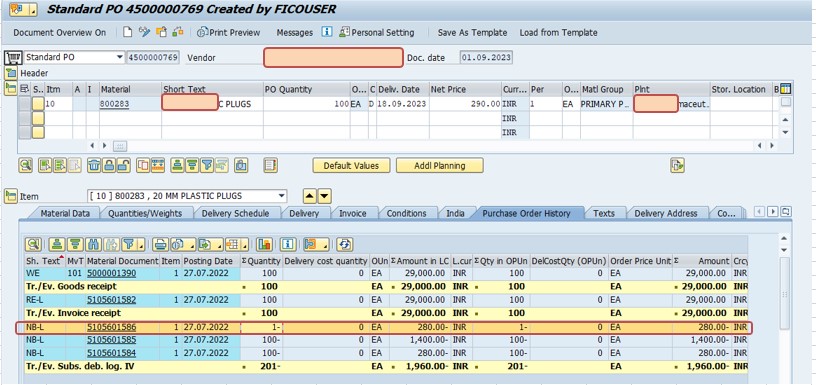This screenshot has height=385, width=816.
Task: Click Messages in the toolbar
Action: click(295, 32)
